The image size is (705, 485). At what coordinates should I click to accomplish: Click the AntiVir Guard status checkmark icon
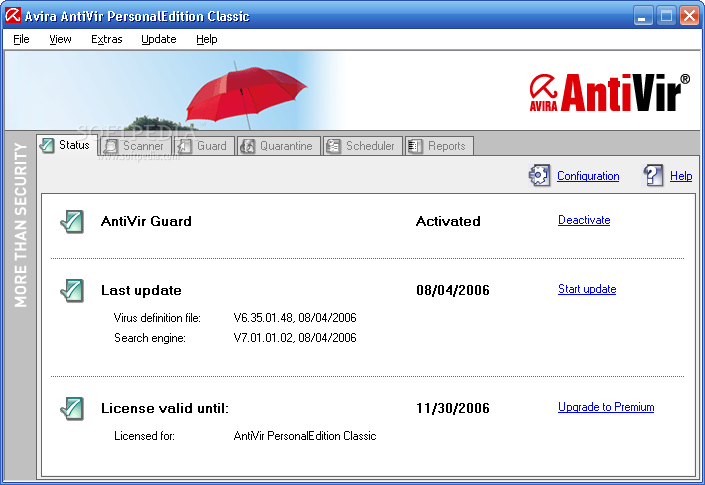coord(72,221)
